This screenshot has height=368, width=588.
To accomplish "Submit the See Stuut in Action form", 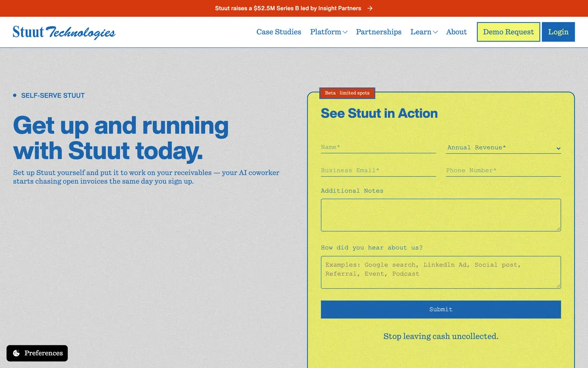I will tap(441, 309).
